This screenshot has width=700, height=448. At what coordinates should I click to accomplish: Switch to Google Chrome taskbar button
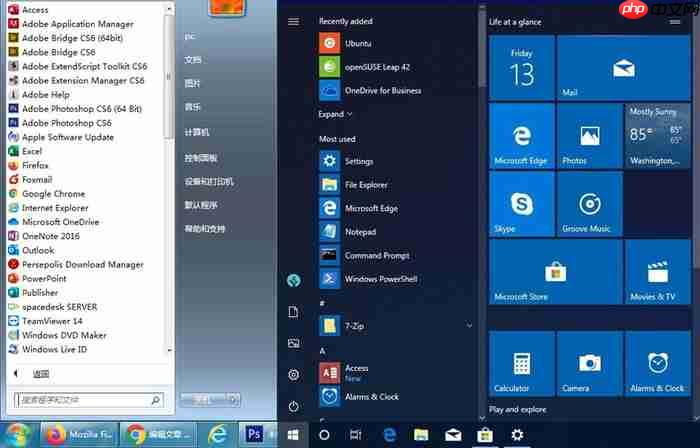[158, 435]
